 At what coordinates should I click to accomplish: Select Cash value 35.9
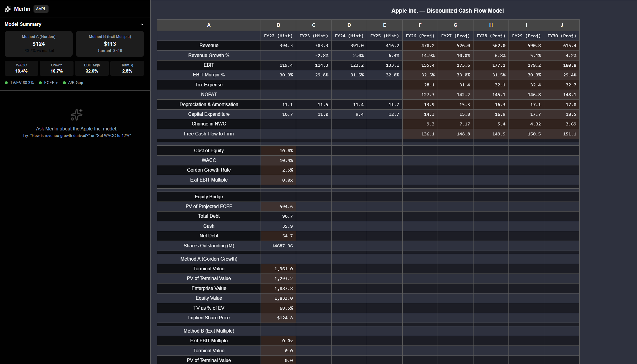(x=278, y=226)
